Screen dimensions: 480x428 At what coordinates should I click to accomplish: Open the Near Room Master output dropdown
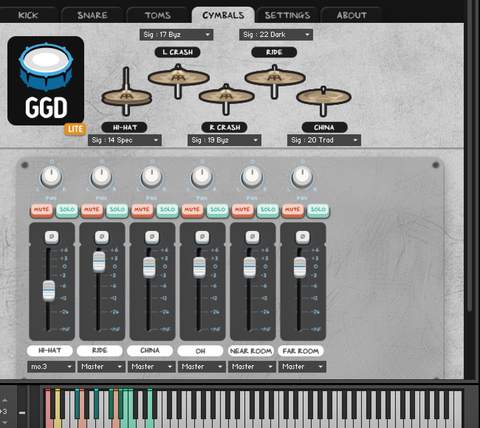tap(252, 367)
